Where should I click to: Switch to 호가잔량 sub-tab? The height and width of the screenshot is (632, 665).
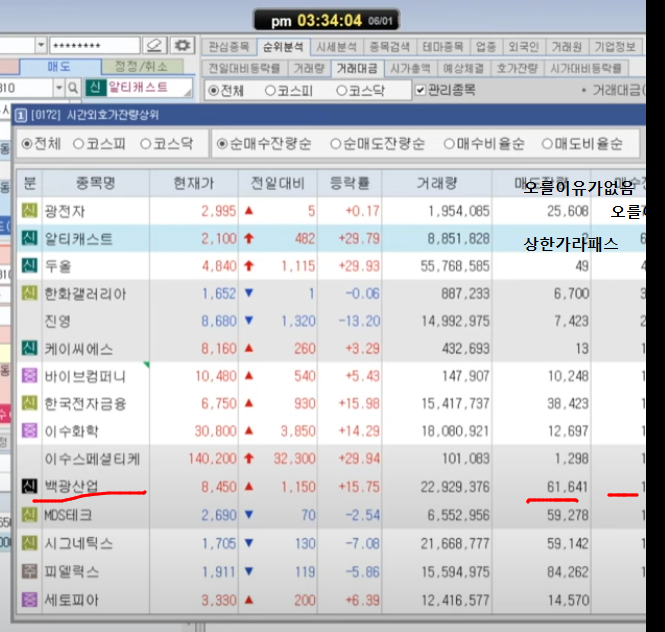517,68
